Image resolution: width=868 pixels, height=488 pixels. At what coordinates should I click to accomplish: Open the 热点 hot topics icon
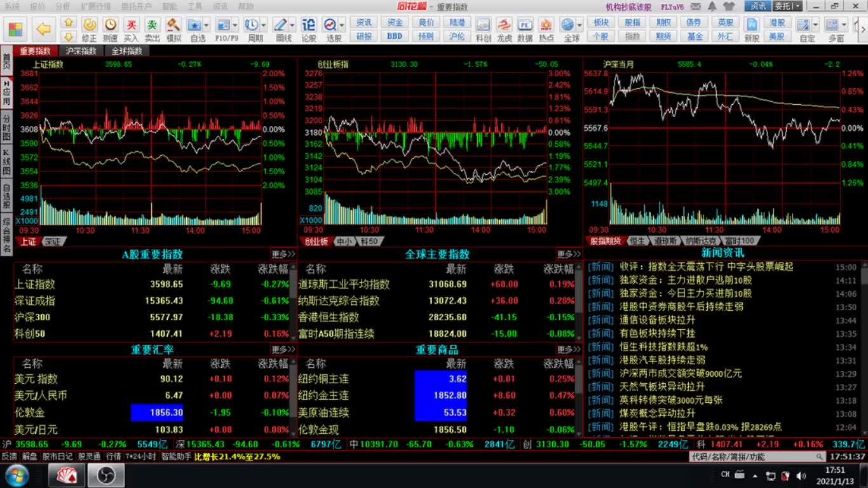point(546,29)
